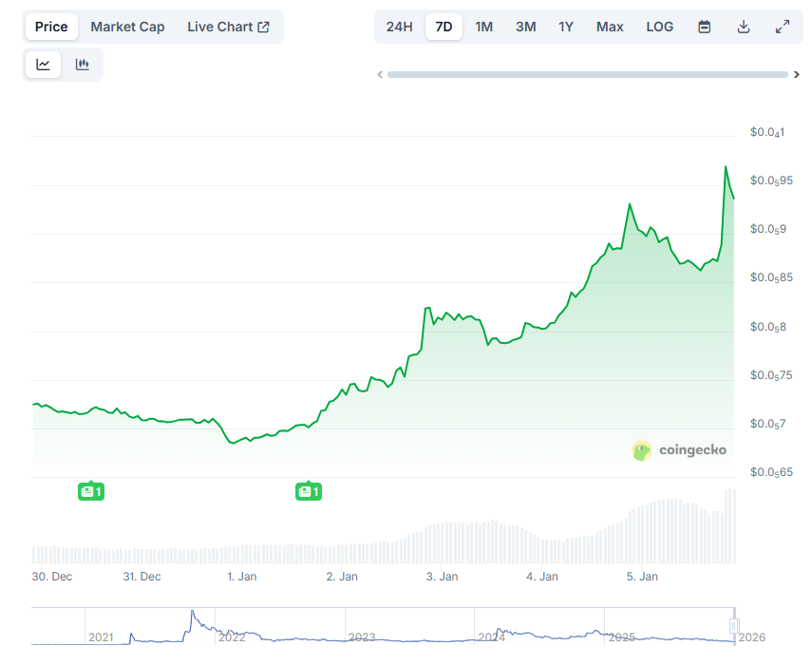Switch to the 24H tab

point(398,26)
